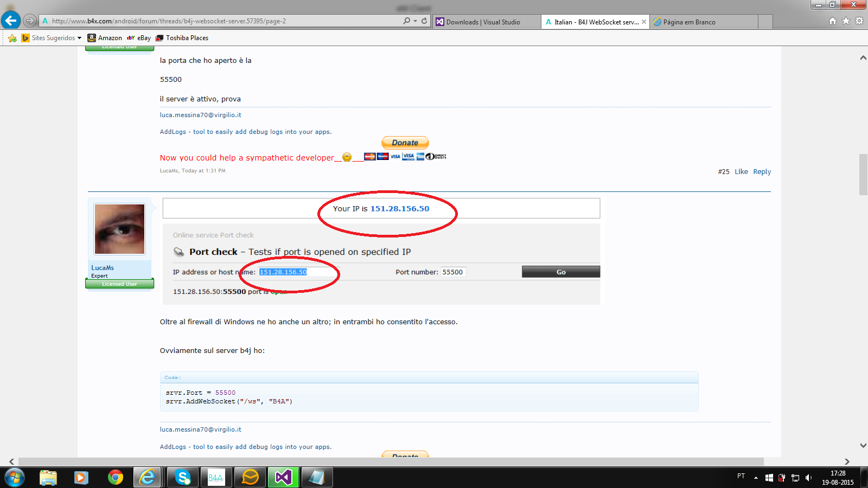868x488 pixels.
Task: Close the Italian - B4J WebSocket tab
Action: [x=644, y=22]
